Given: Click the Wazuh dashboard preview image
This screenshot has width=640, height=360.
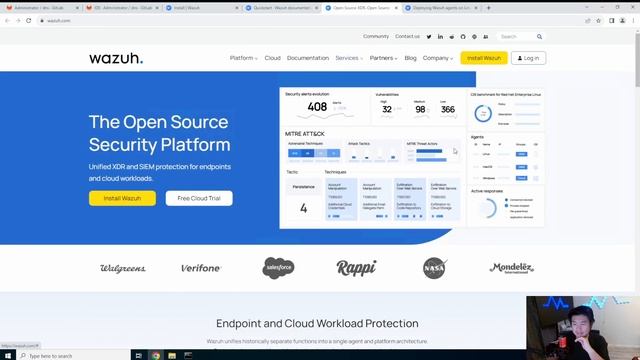Looking at the screenshot, I should click(411, 158).
